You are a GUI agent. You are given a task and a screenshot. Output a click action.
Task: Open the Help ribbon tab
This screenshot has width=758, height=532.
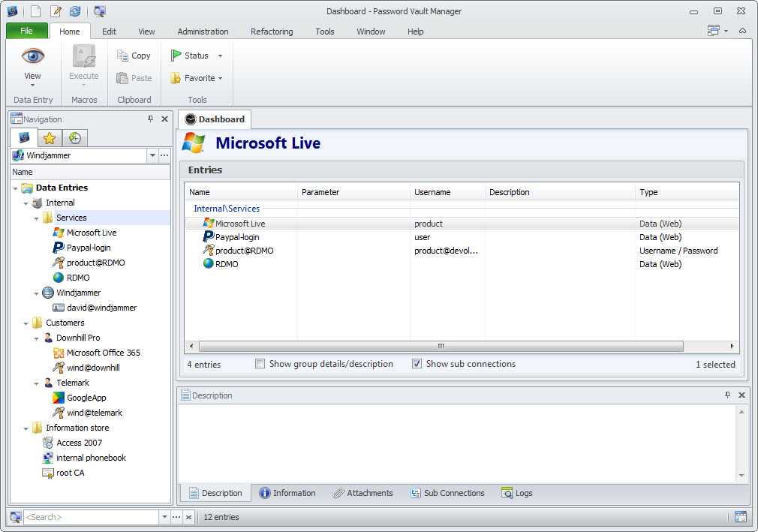coord(415,32)
